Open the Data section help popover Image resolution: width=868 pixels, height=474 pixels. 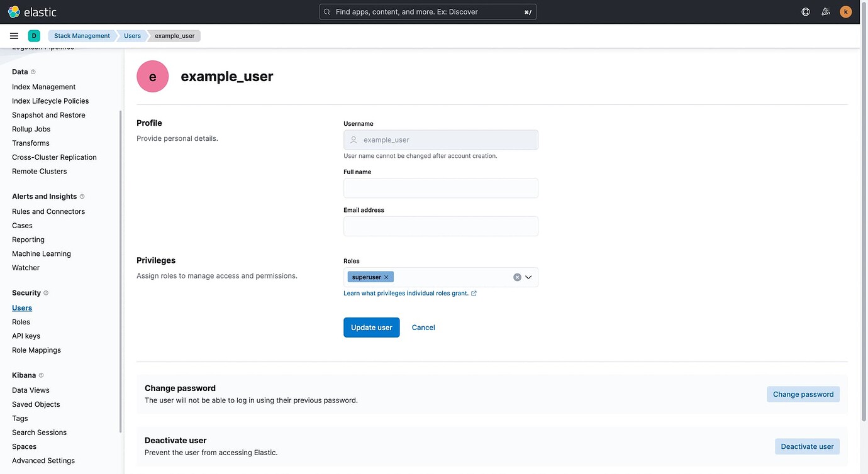32,72
